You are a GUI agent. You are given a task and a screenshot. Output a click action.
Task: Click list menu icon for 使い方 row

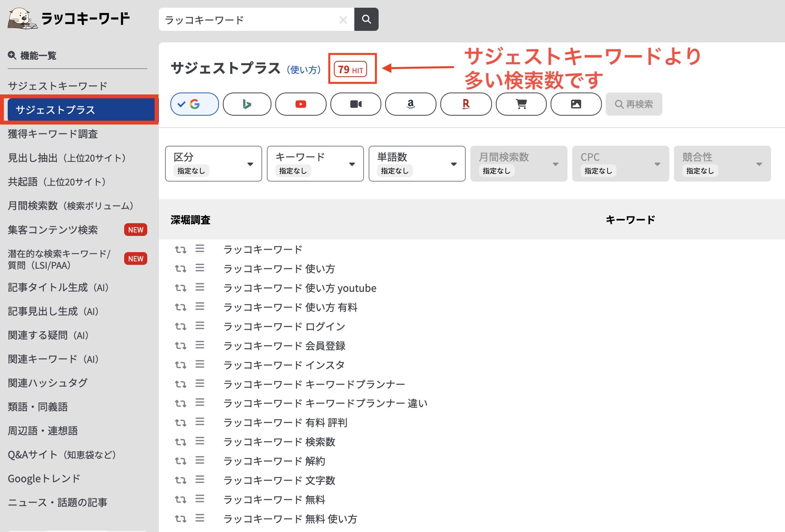click(200, 268)
